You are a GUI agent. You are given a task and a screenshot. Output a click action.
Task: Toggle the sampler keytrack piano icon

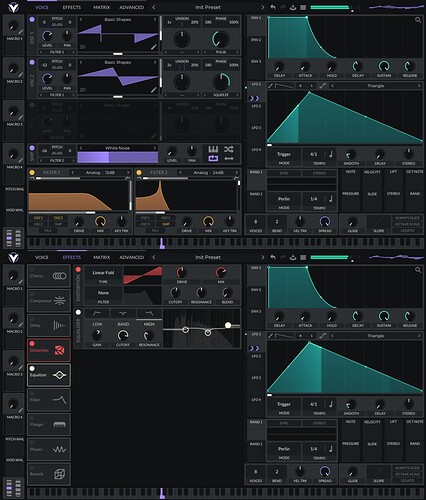point(213,149)
